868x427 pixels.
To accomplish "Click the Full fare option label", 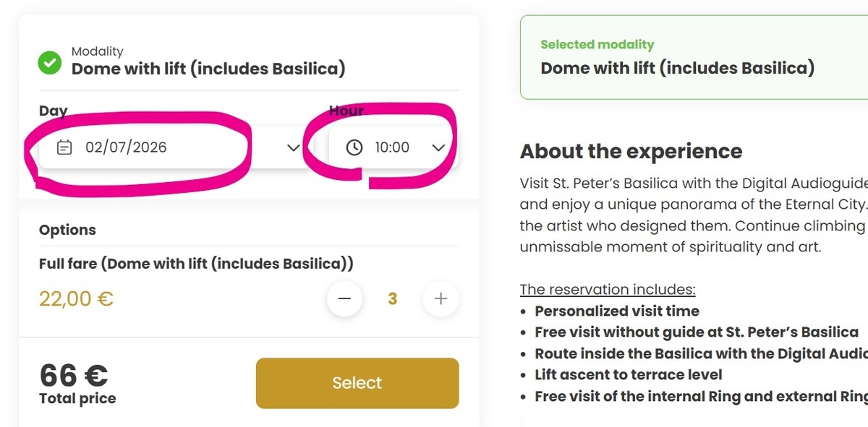I will click(196, 264).
